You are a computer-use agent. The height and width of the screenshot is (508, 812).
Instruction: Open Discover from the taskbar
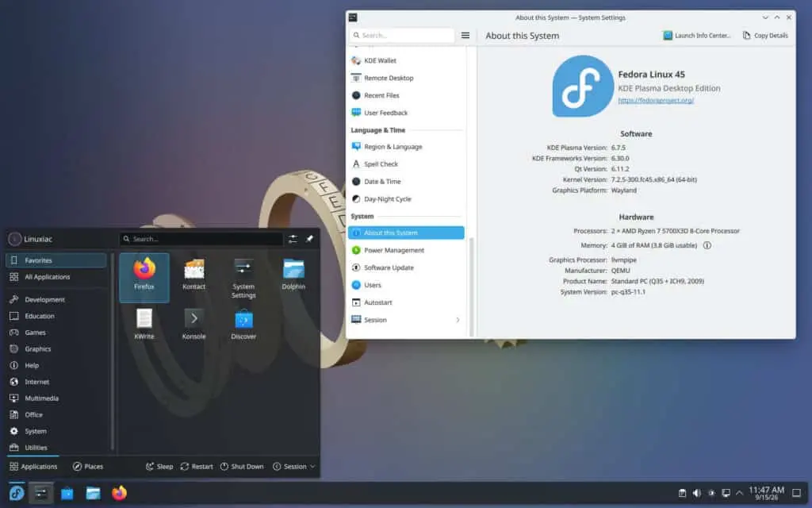(x=67, y=493)
